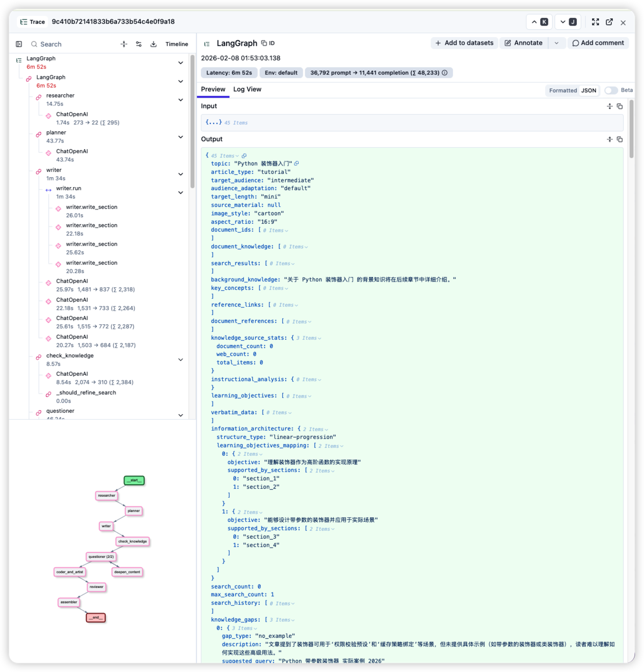Navigate to the previous trace with the K arrow

(539, 22)
